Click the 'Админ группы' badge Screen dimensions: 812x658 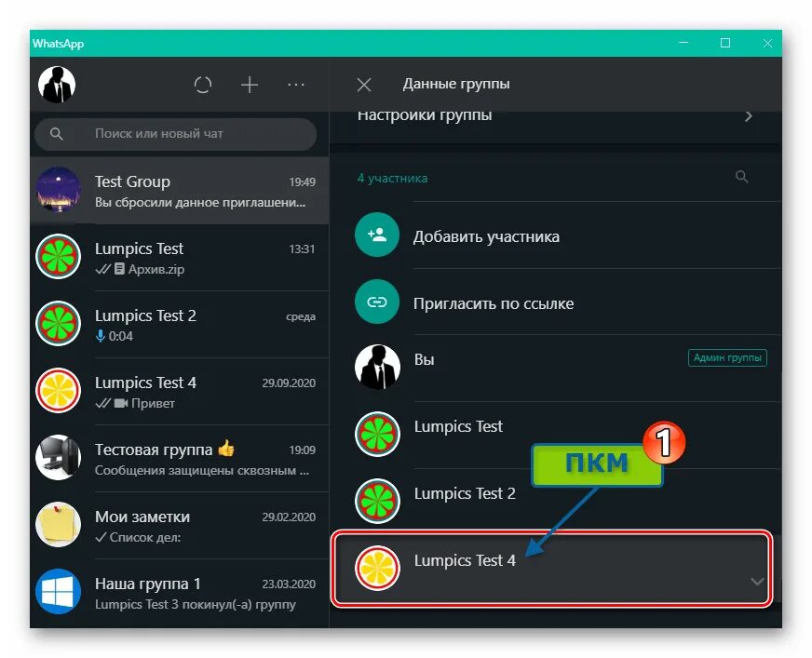[x=727, y=357]
